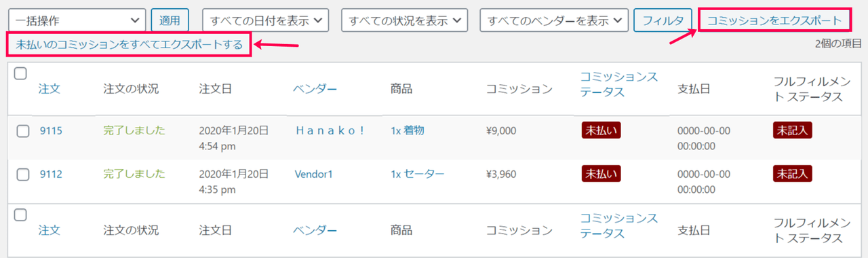Viewport: 868px width, 258px height.
Task: Click the フィルタ button
Action: pos(663,20)
